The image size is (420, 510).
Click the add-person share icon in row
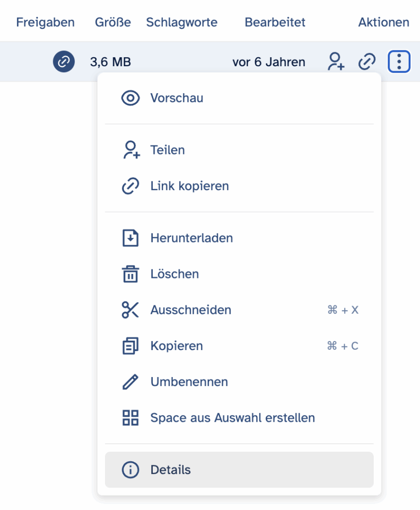coord(336,61)
